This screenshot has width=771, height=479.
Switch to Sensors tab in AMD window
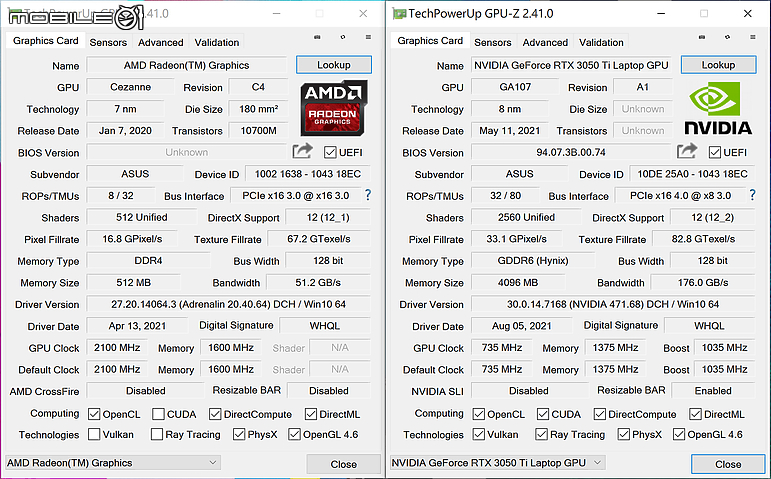108,42
